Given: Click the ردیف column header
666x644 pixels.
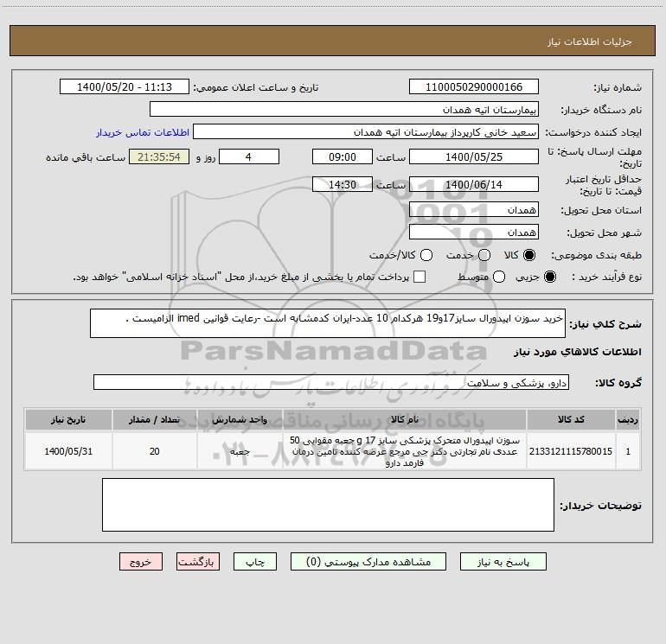Looking at the screenshot, I should tap(628, 419).
